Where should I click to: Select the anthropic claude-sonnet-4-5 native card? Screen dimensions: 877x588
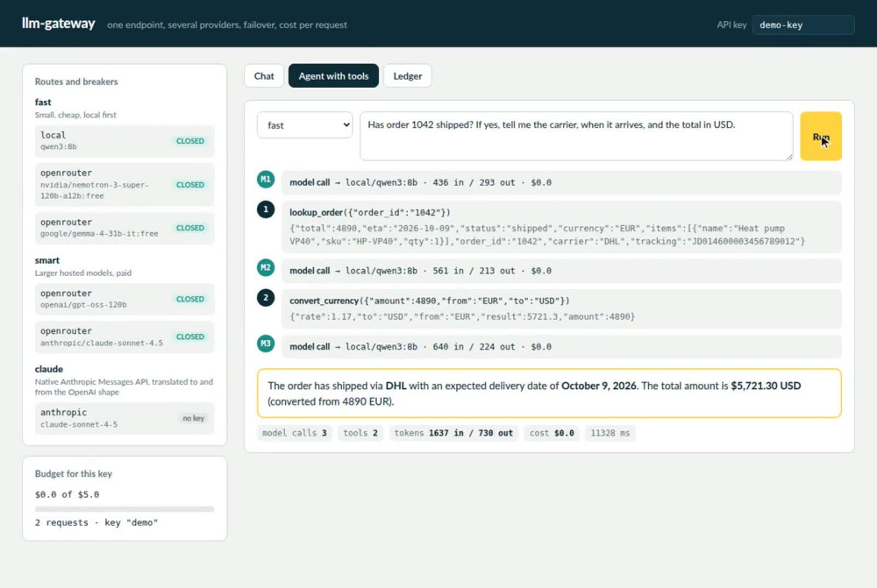tap(125, 418)
